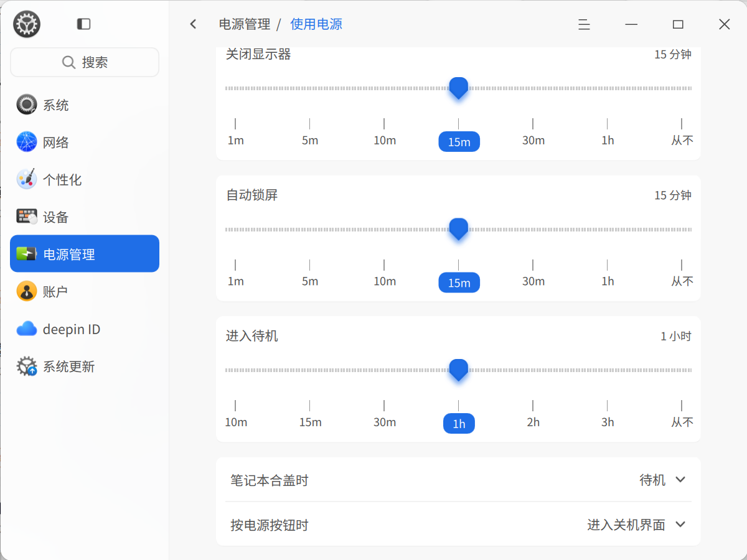Screen dimensions: 747x560
Task: Click 使用电源 breadcrumb
Action: click(x=316, y=24)
